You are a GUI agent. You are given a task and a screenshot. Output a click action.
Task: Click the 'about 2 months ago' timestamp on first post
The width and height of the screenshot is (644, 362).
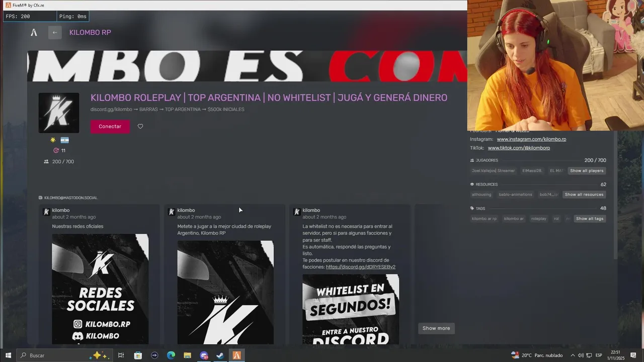coord(74,217)
